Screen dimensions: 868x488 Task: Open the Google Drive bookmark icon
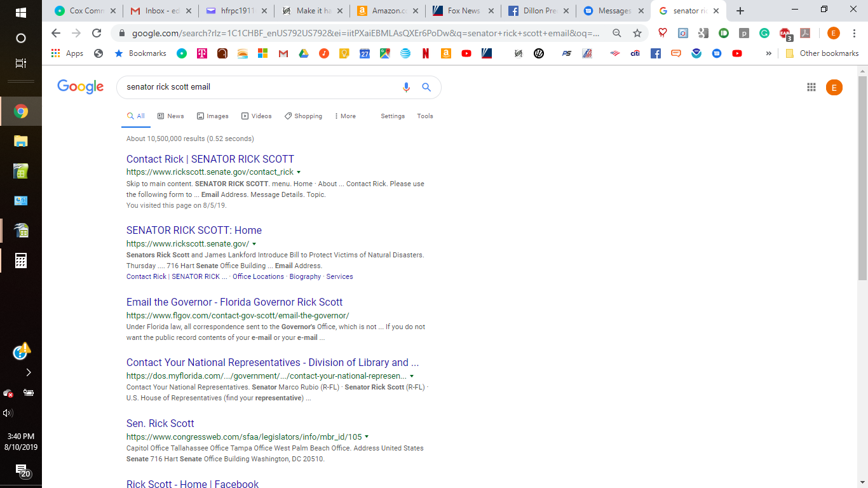tap(304, 53)
